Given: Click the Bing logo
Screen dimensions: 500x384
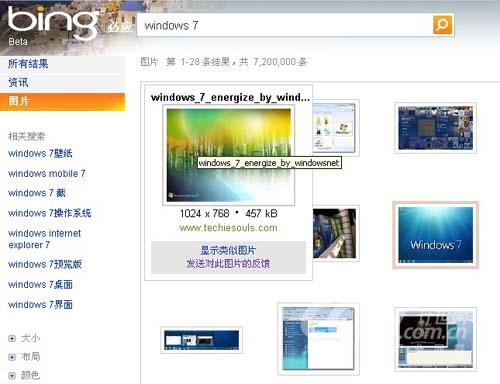Looking at the screenshot, I should point(53,23).
